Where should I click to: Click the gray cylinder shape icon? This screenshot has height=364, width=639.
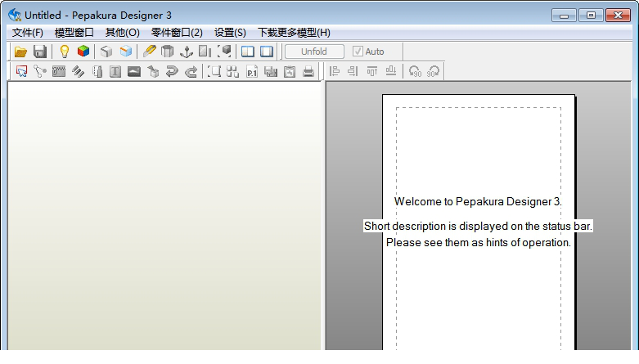click(x=167, y=52)
